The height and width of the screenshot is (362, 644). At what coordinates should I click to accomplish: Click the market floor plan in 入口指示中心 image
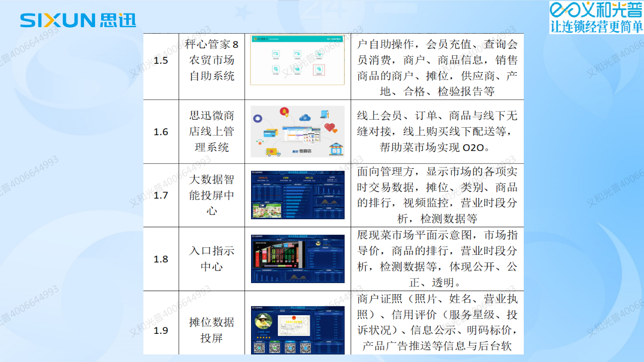point(279,254)
